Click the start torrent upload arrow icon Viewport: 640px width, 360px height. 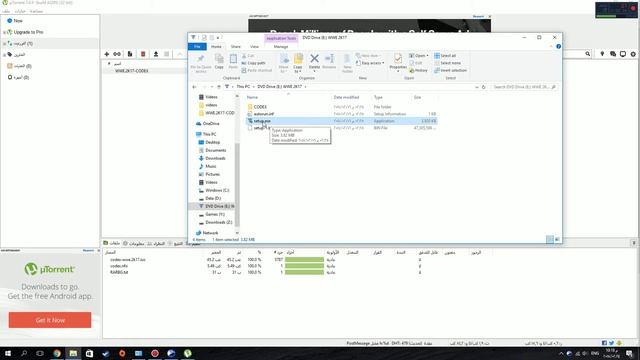pyautogui.click(x=156, y=54)
